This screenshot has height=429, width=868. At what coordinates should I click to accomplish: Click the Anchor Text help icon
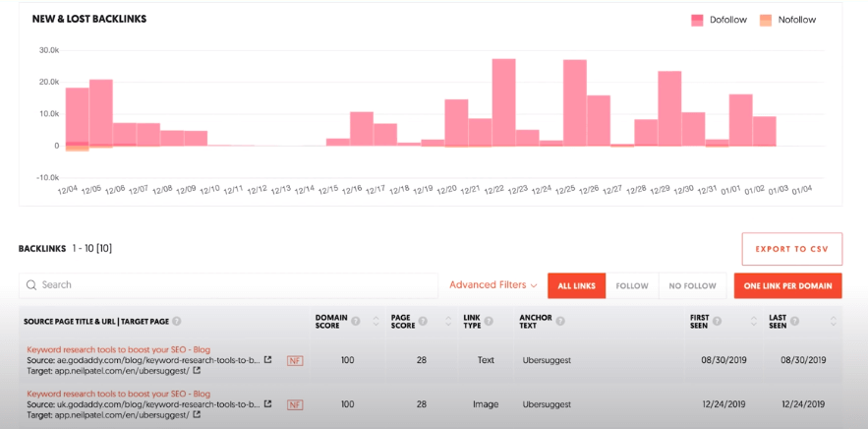(x=561, y=321)
